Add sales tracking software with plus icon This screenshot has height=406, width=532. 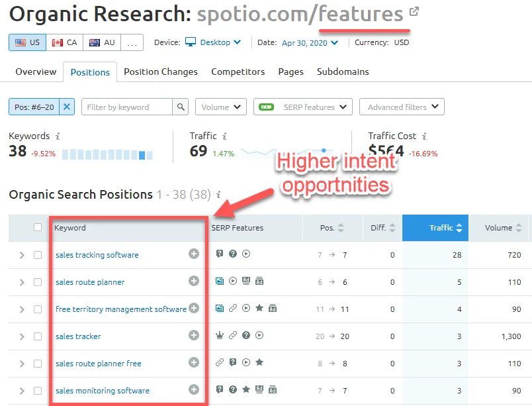tap(194, 254)
